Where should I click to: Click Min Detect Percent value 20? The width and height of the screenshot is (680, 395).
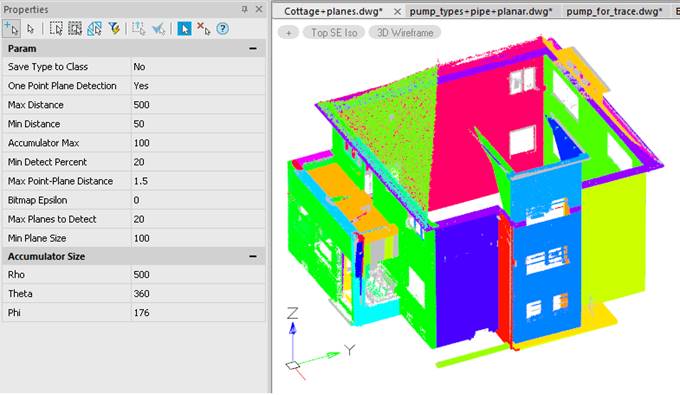tap(198, 162)
